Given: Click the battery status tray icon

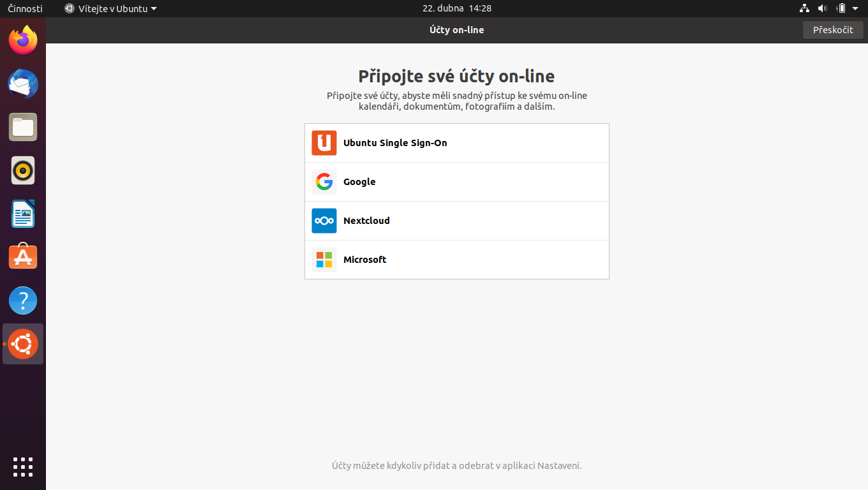Looking at the screenshot, I should [841, 8].
